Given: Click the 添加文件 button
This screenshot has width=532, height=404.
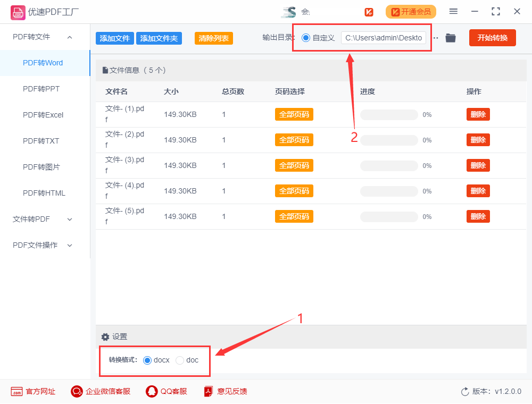Looking at the screenshot, I should click(115, 38).
